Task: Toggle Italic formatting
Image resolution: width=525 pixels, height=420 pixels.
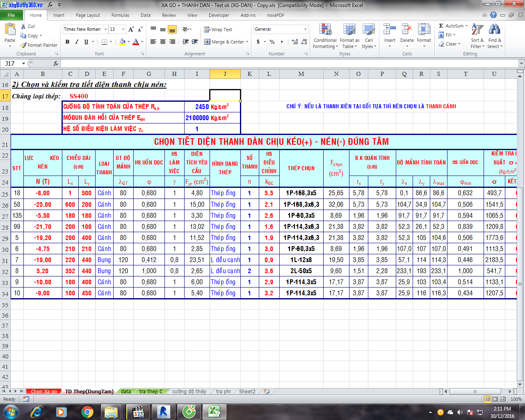Action: pyautogui.click(x=77, y=42)
